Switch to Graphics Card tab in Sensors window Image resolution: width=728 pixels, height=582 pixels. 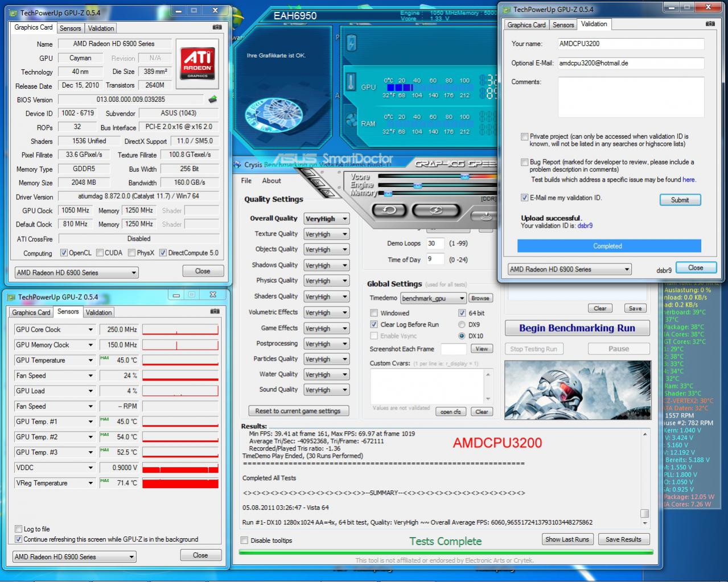coord(31,312)
